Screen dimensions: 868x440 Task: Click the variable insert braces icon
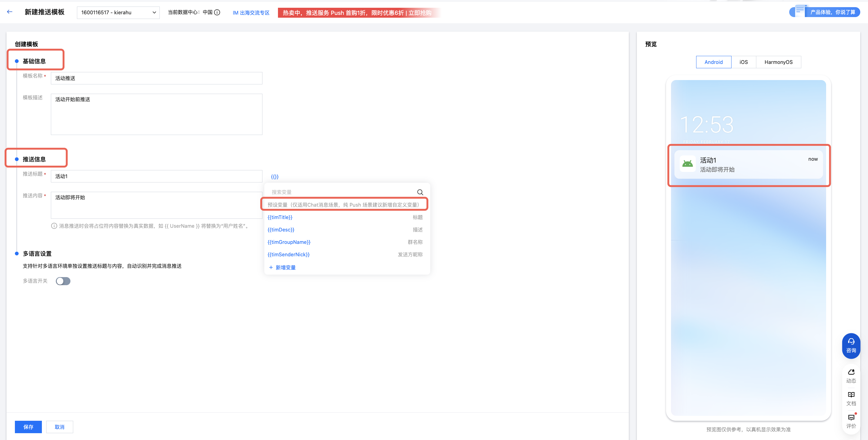(275, 177)
